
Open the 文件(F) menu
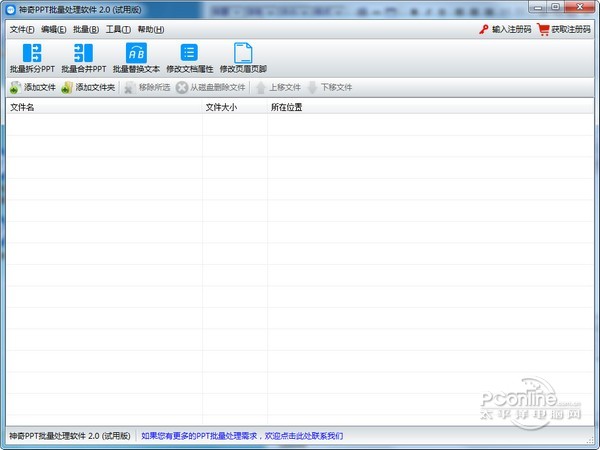pyautogui.click(x=22, y=29)
